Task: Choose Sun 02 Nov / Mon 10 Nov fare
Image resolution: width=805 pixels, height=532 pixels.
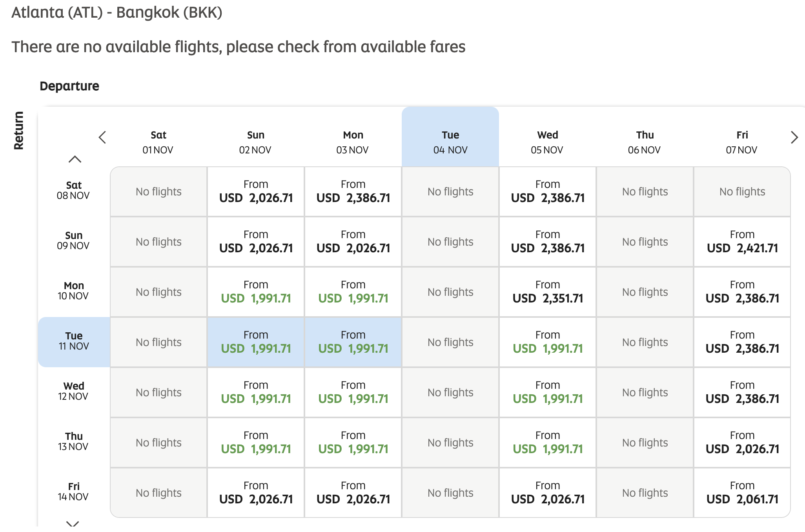Action: (x=256, y=292)
